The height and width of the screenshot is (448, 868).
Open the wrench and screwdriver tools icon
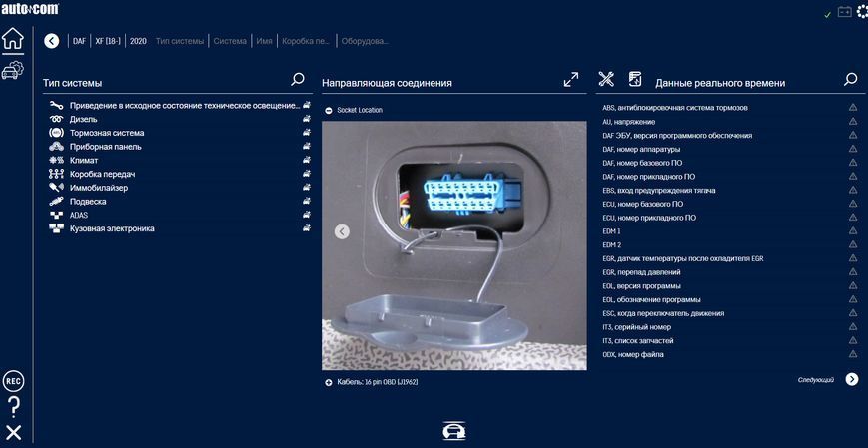pyautogui.click(x=606, y=79)
